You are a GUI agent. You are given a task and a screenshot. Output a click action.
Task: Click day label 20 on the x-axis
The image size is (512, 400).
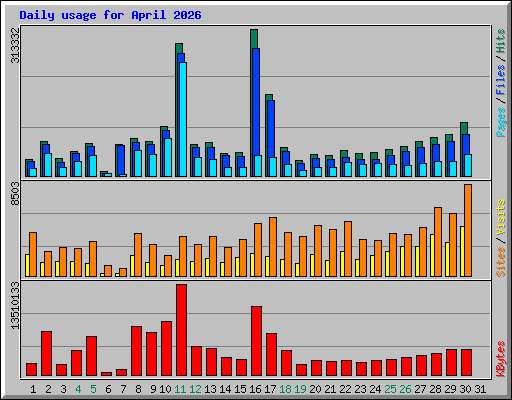tap(315, 389)
